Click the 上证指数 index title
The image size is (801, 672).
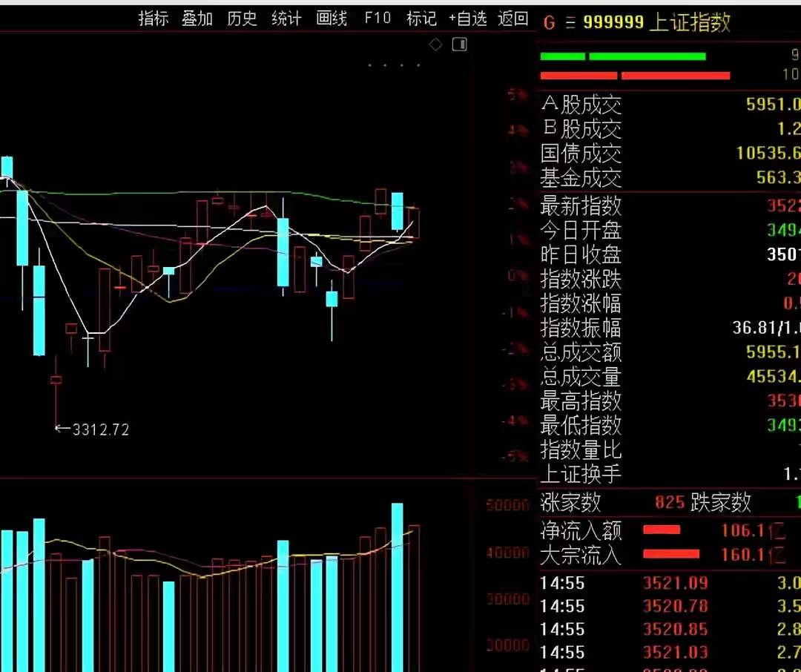tap(690, 23)
